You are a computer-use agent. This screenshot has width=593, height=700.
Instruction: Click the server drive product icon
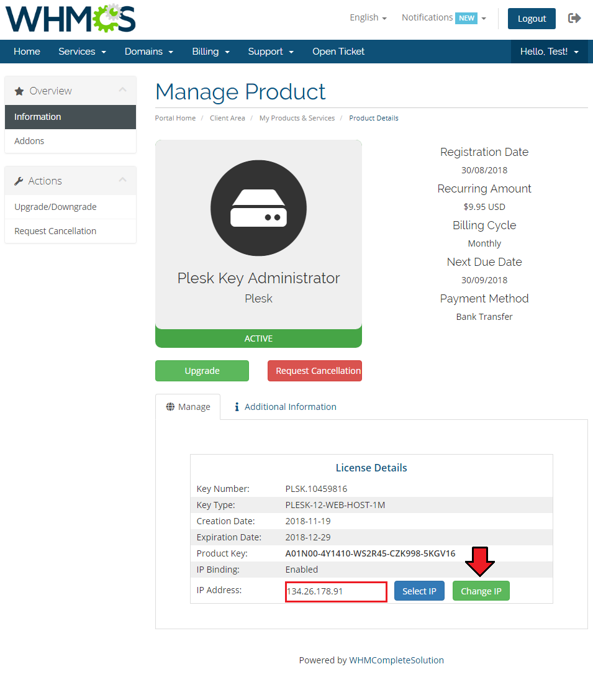(x=258, y=208)
